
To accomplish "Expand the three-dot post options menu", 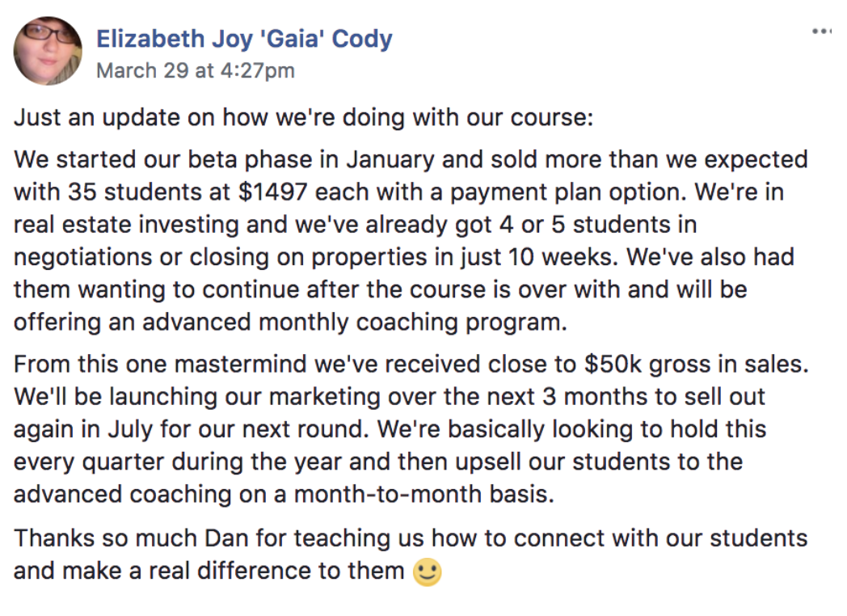I will pyautogui.click(x=820, y=32).
